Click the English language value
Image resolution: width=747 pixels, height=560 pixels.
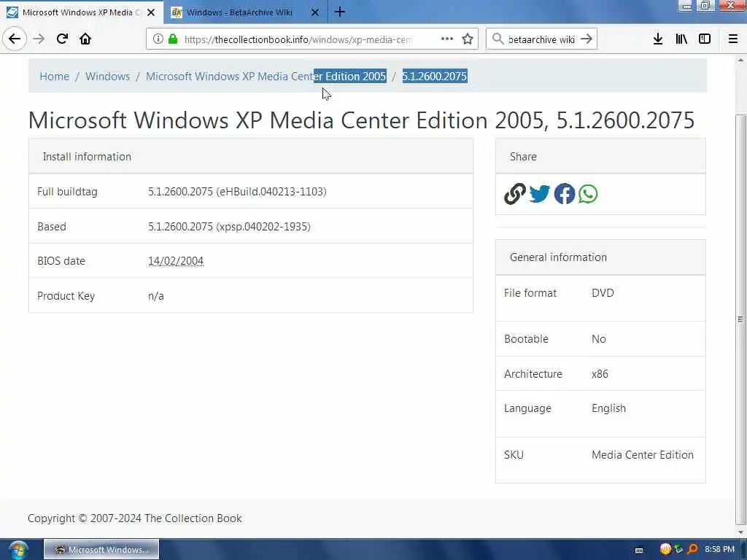point(608,408)
